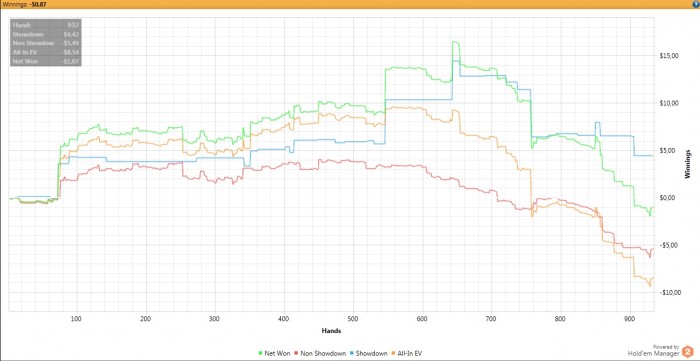Click the 300 hands x-axis label
The height and width of the screenshot is (361, 700).
pyautogui.click(x=215, y=319)
